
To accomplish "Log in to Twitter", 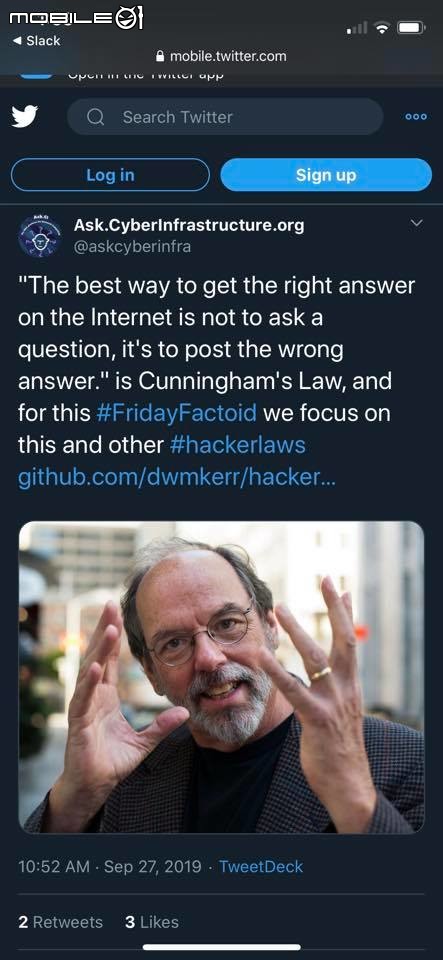I will 110,175.
